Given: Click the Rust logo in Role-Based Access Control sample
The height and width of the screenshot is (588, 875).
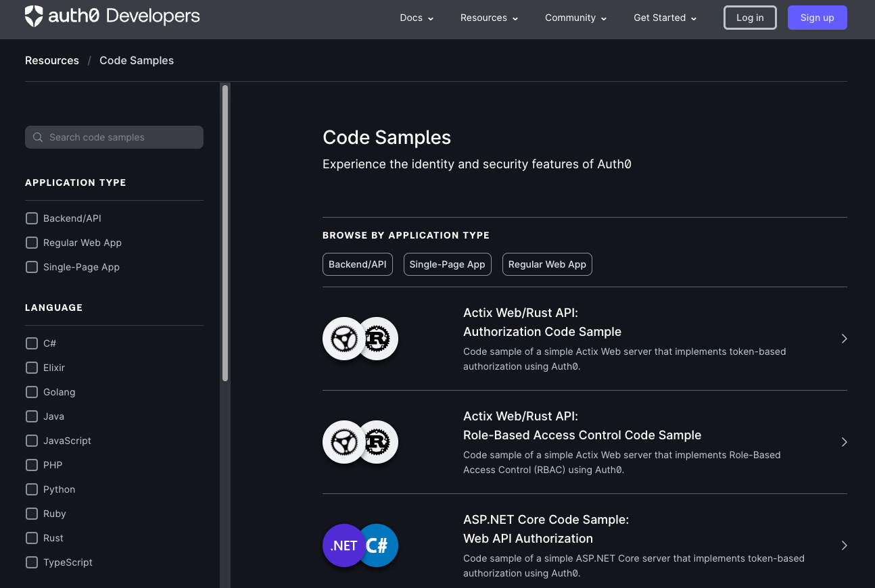Looking at the screenshot, I should coord(377,442).
